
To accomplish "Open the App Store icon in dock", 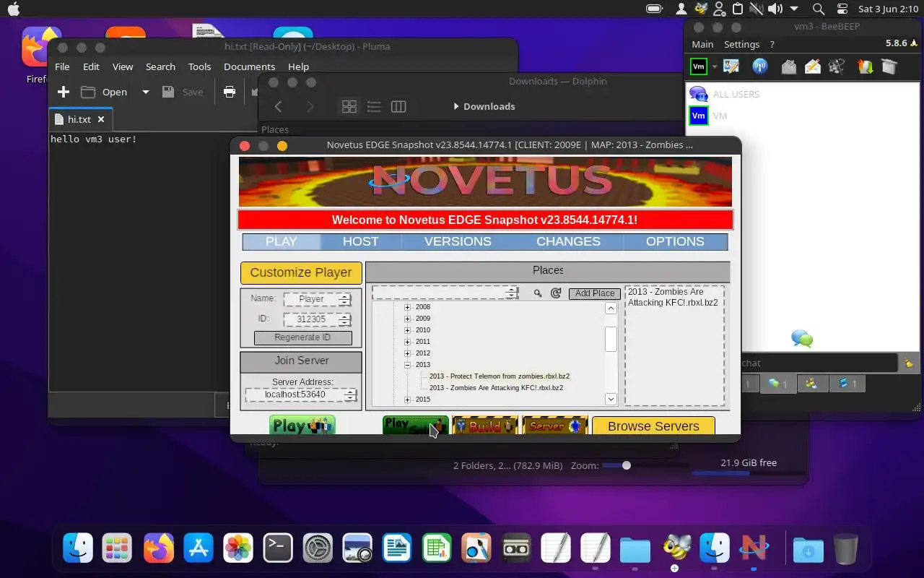I will [x=198, y=548].
